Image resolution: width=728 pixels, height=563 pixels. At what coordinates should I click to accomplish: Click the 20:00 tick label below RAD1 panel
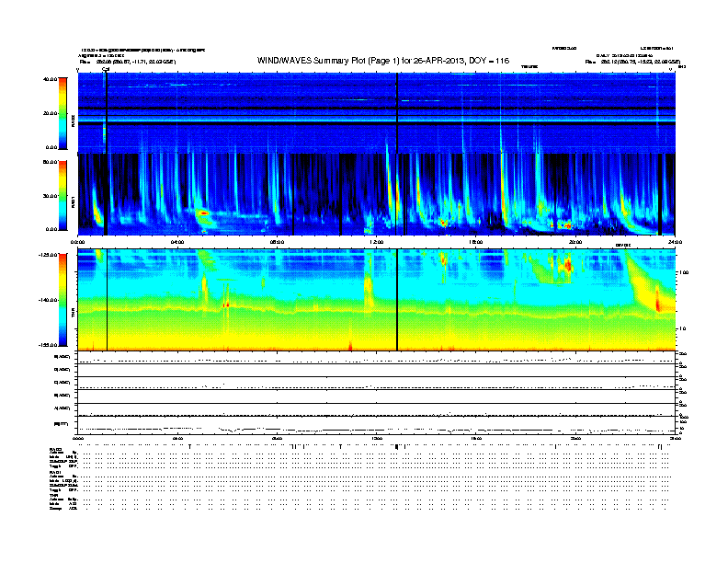pyautogui.click(x=575, y=242)
